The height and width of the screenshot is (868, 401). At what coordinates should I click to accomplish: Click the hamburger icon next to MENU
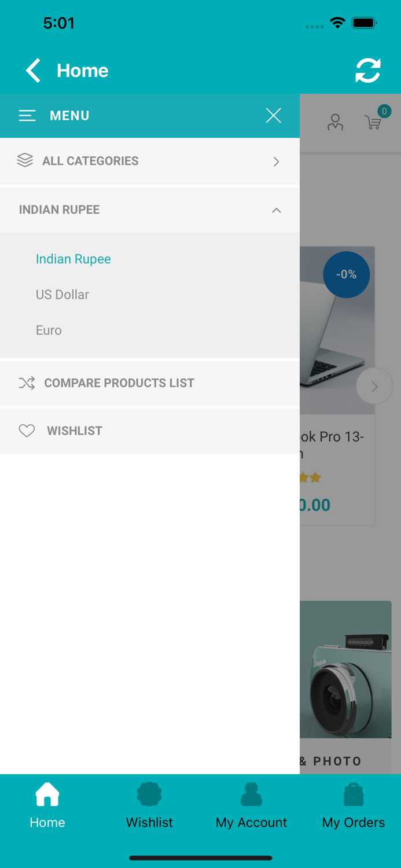tap(27, 116)
